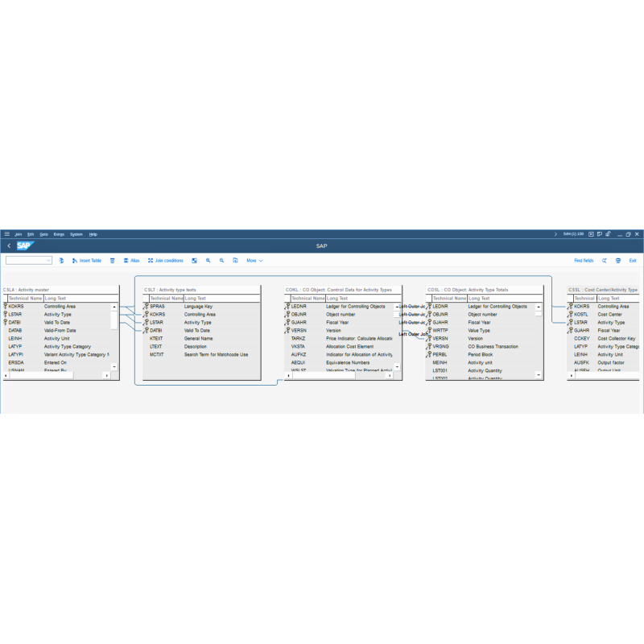The height and width of the screenshot is (644, 644).
Task: Click the trash icon next to Exit
Action: [618, 261]
